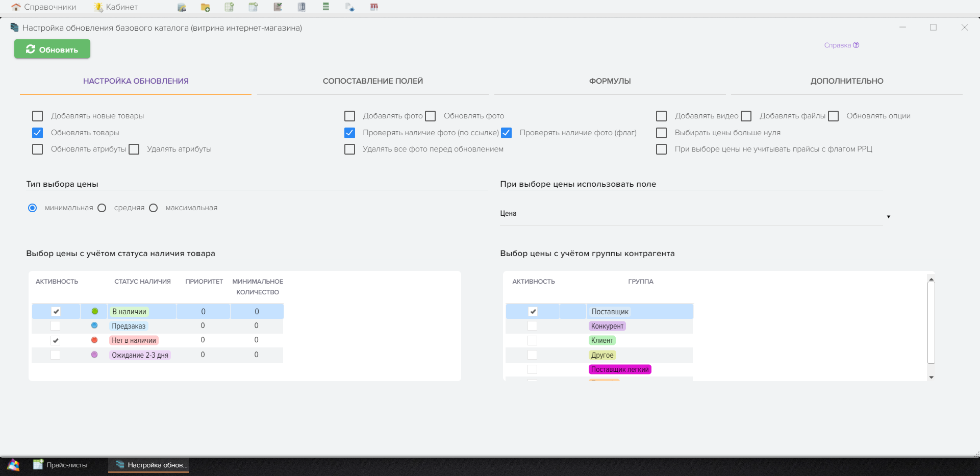The height and width of the screenshot is (476, 980).
Task: Click priority cell for В наличии row
Action: (x=203, y=311)
